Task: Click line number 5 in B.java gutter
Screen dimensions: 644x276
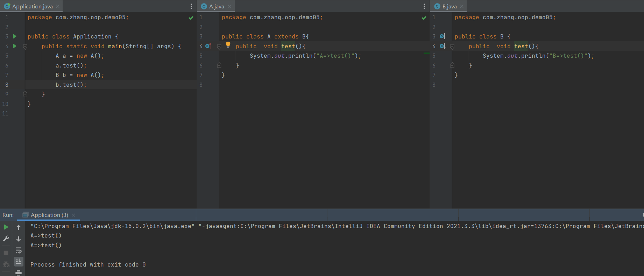Action: (434, 56)
